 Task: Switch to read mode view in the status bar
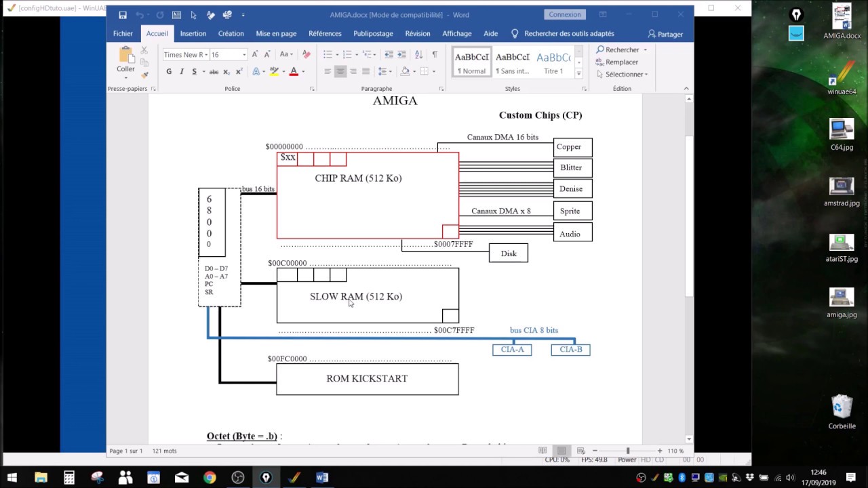(x=542, y=451)
